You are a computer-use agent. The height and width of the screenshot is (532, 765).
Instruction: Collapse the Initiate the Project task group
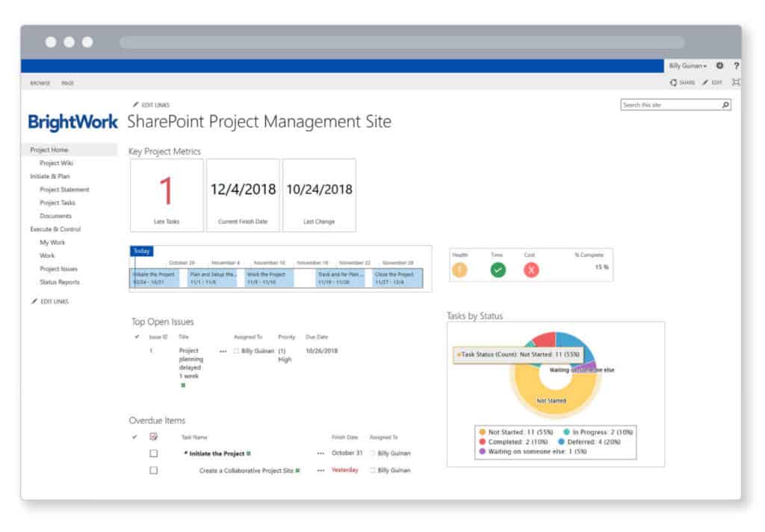(186, 453)
